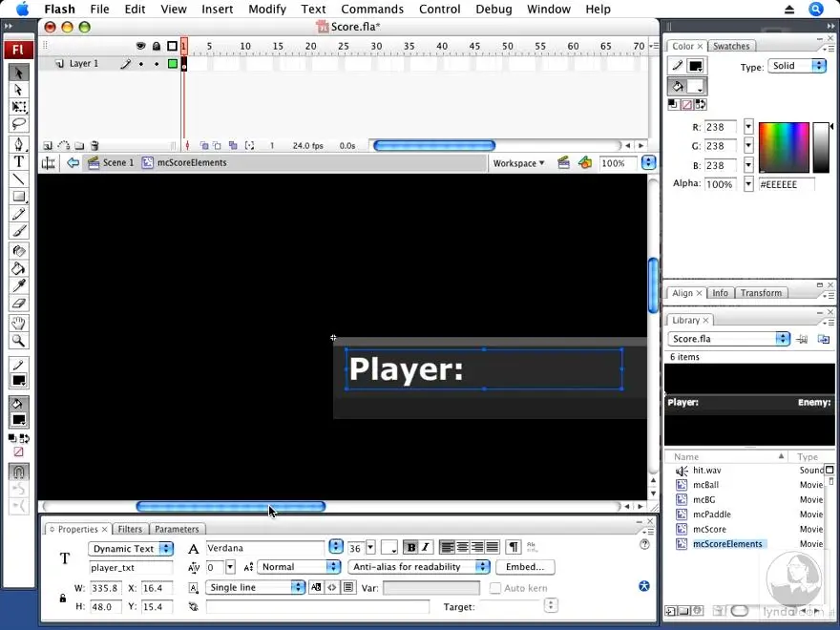Open the Dynamic Text type dropdown
The width and height of the screenshot is (840, 630).
[x=131, y=549]
